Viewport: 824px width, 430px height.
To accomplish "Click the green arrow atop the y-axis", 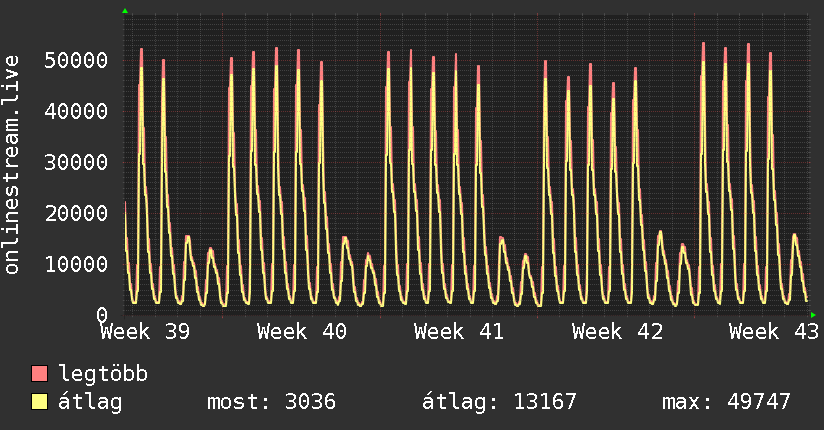I will coord(125,11).
